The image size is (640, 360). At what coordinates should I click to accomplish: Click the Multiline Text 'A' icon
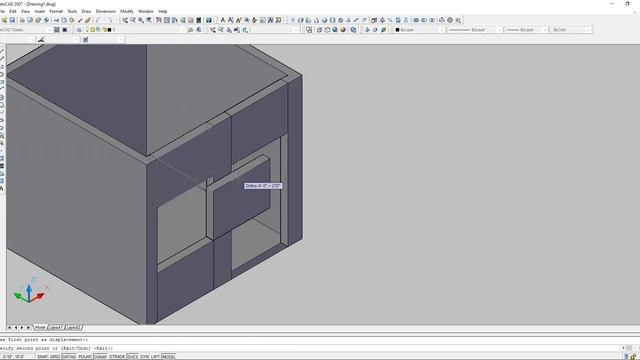(222, 20)
